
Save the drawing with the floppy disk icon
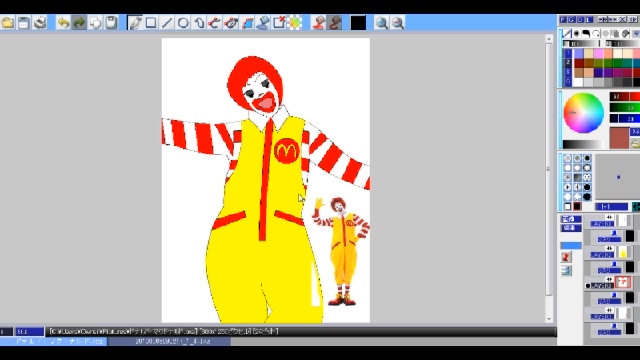tap(24, 22)
